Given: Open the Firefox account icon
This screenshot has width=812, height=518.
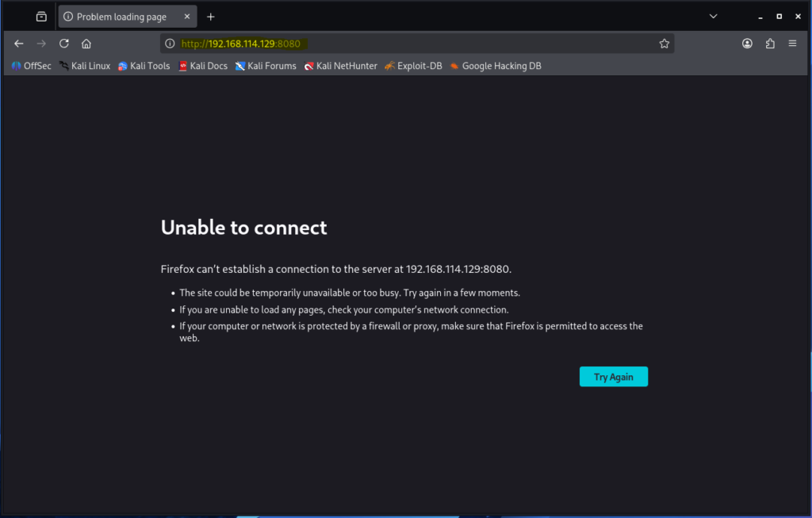Looking at the screenshot, I should 747,44.
